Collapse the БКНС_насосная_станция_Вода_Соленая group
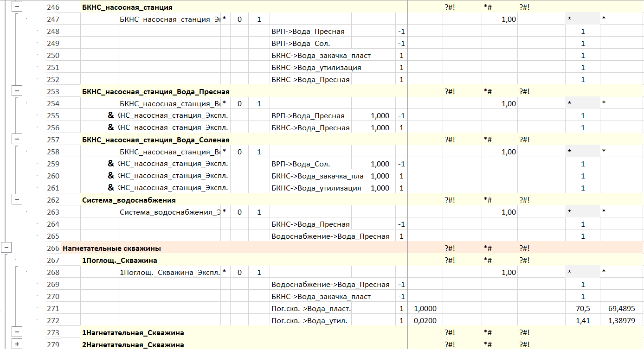Screen dimensions: 644x350 click(x=17, y=139)
